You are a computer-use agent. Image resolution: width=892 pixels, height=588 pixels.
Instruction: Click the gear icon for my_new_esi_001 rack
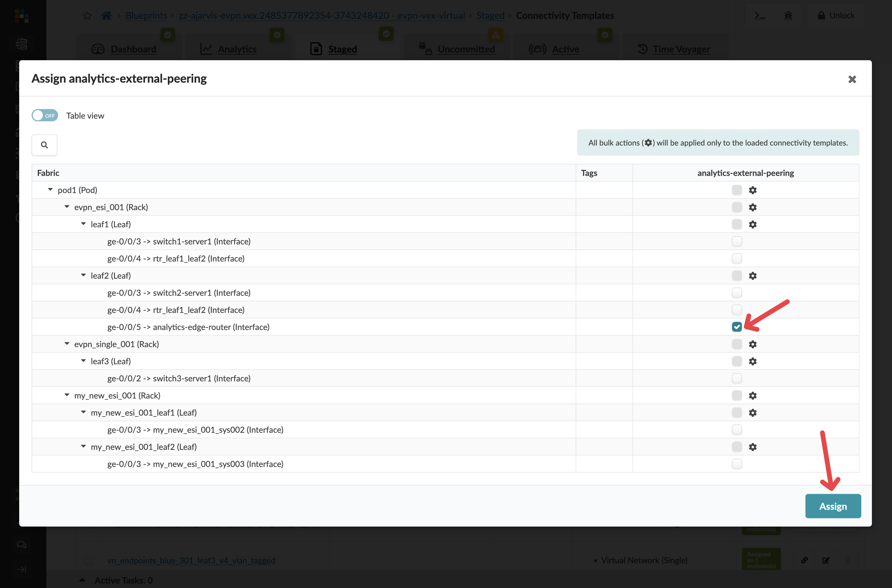pos(753,395)
